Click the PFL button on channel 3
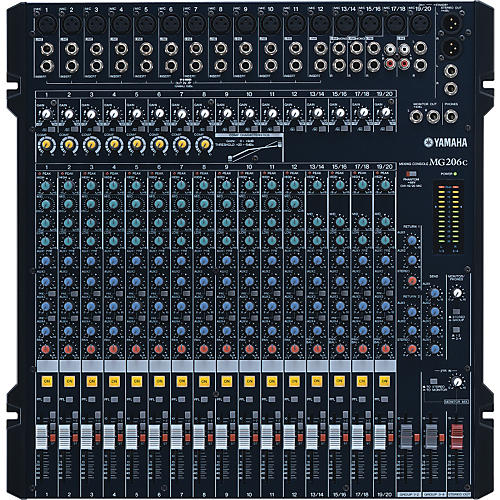 point(91,399)
